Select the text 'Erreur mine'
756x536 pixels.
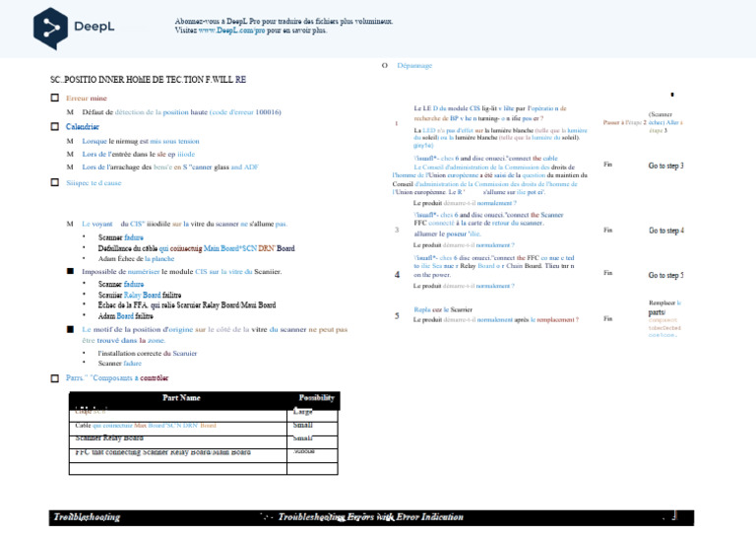point(87,98)
